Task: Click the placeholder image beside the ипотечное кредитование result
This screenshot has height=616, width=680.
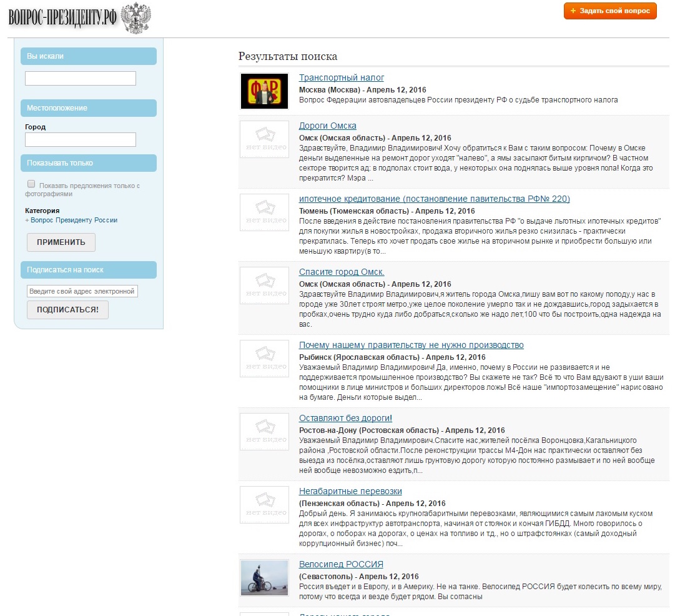Action: point(264,212)
